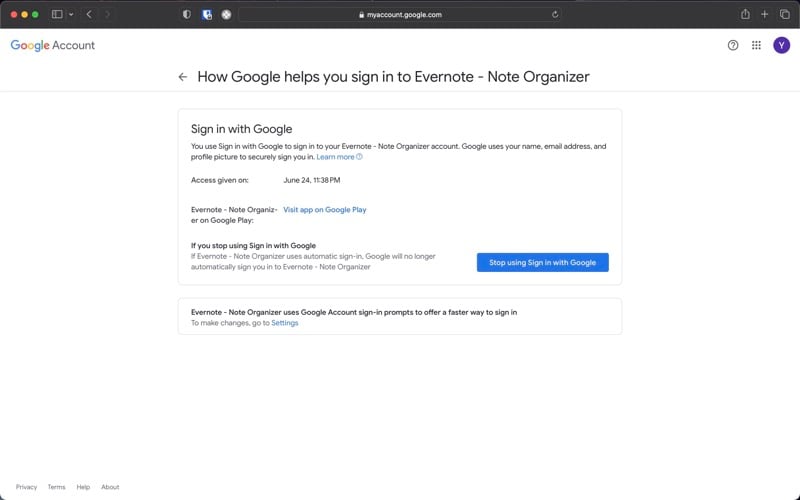Focus the myaccount.google.com address bar
The width and height of the screenshot is (800, 500).
pos(400,14)
